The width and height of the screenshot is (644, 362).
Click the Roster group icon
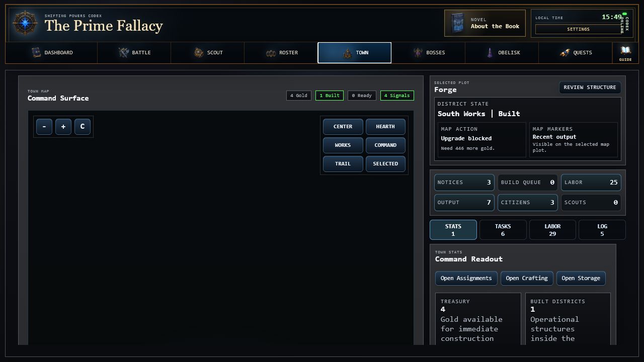pyautogui.click(x=271, y=53)
